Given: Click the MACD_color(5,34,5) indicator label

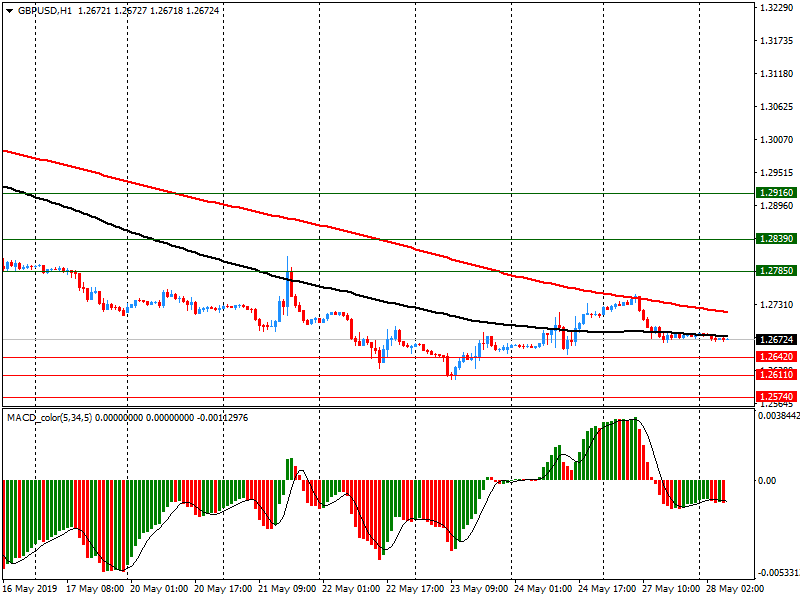Looking at the screenshot, I should coord(48,417).
